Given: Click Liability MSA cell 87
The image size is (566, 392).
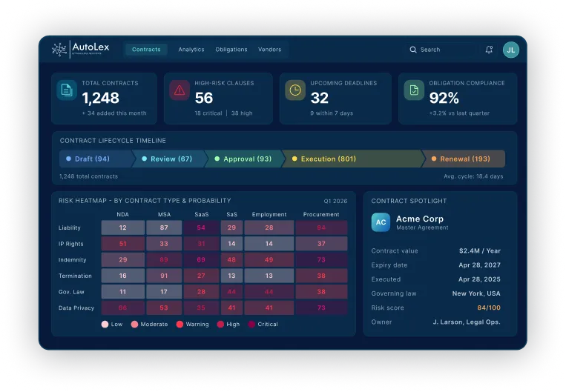Looking at the screenshot, I should point(164,227).
